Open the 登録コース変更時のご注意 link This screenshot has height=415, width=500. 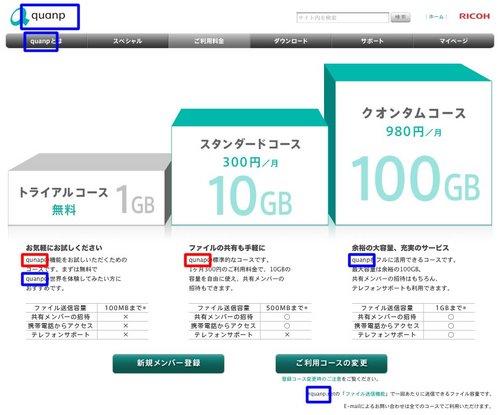311,379
